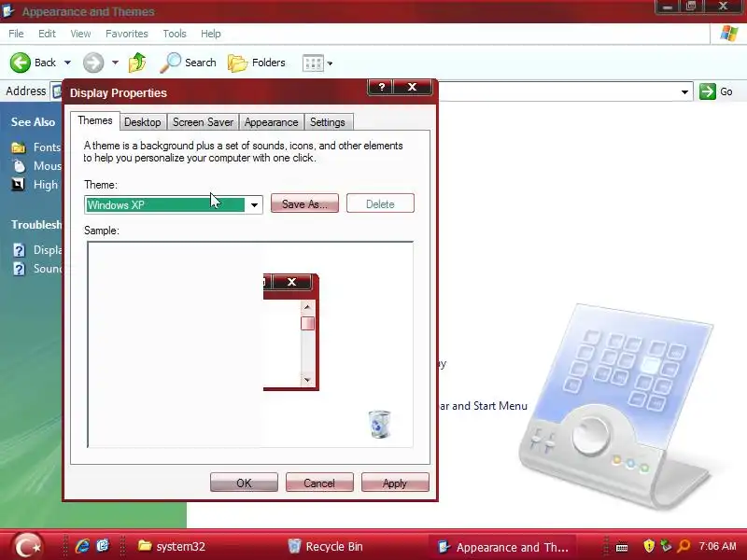
Task: Click the Display Properties help question button
Action: pyautogui.click(x=381, y=87)
